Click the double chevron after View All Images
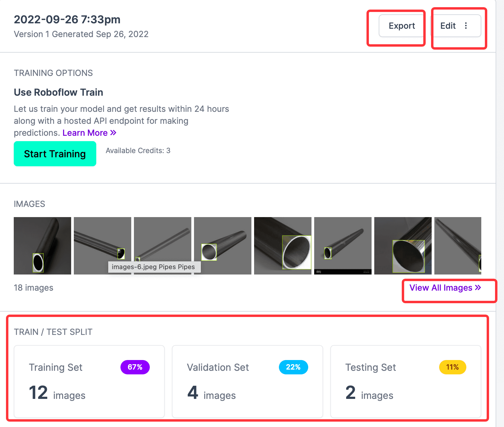This screenshot has height=427, width=504. [478, 288]
